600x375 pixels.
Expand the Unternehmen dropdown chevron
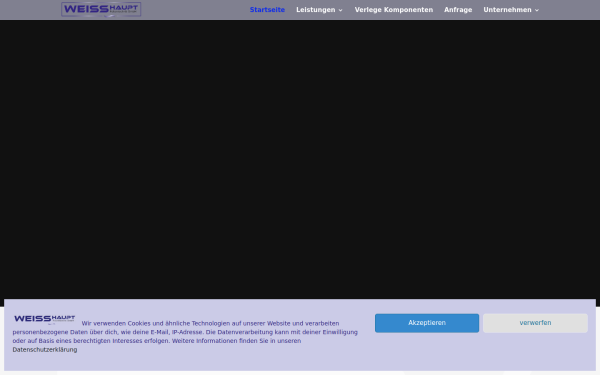click(x=537, y=10)
